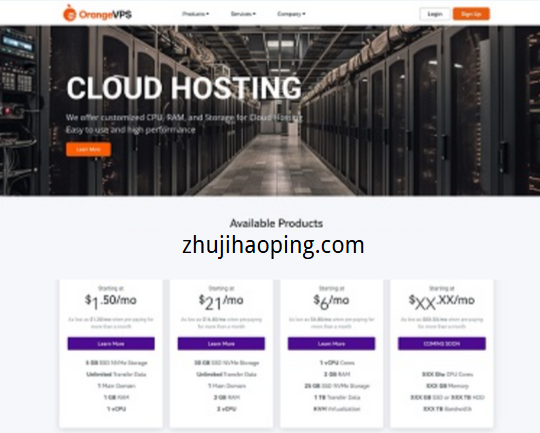This screenshot has width=540, height=433.
Task: Expand the Services dropdown menu
Action: [243, 14]
